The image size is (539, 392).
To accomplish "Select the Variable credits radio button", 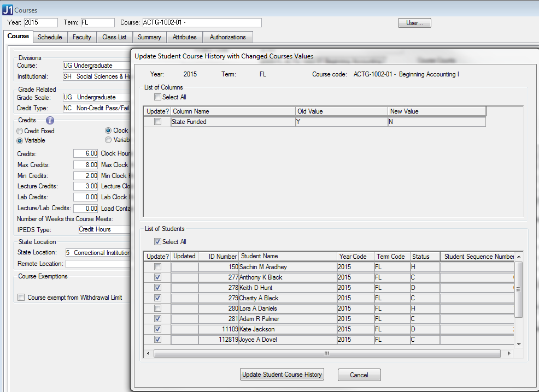I will coord(20,140).
